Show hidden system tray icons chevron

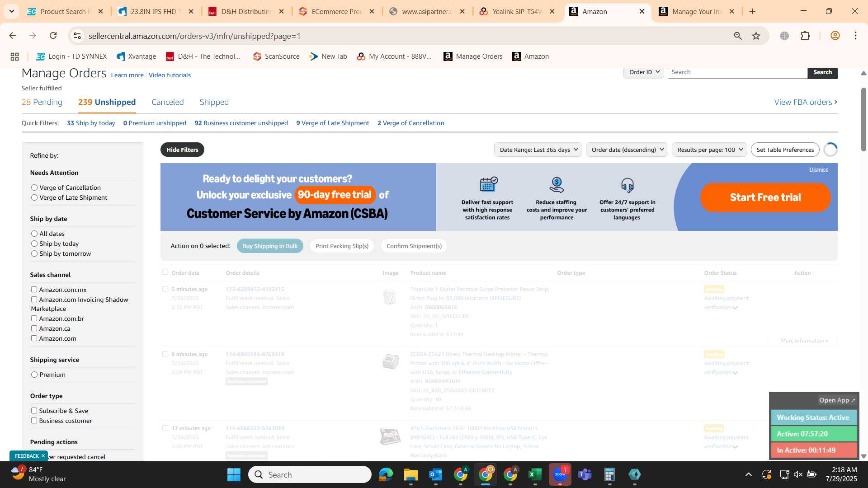tap(749, 474)
